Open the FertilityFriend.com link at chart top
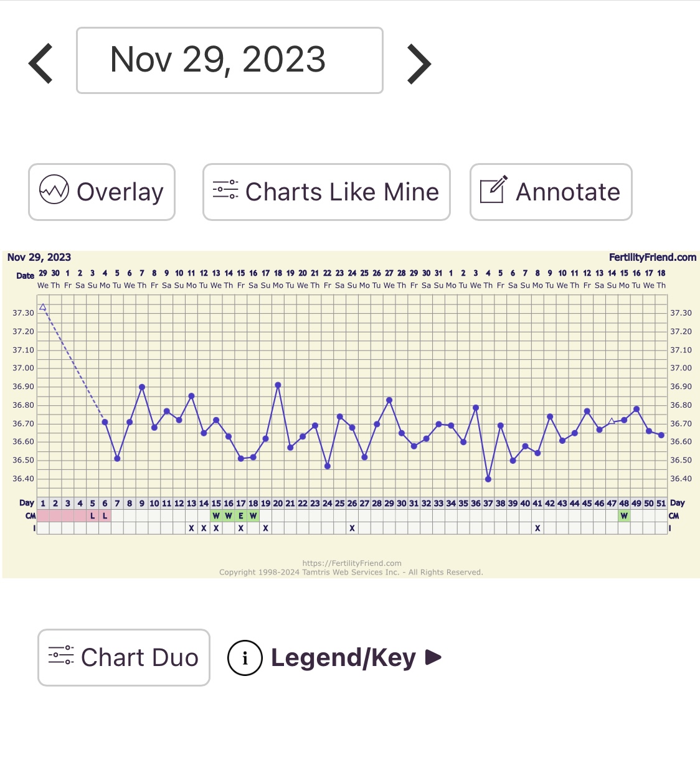Image resolution: width=700 pixels, height=760 pixels. tap(652, 257)
